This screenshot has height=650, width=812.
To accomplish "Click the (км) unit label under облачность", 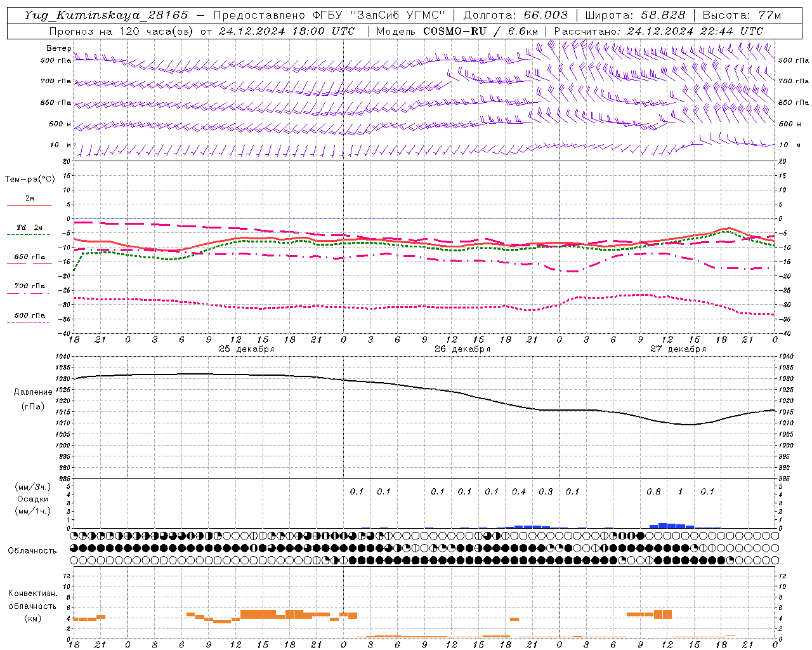I will [x=33, y=618].
